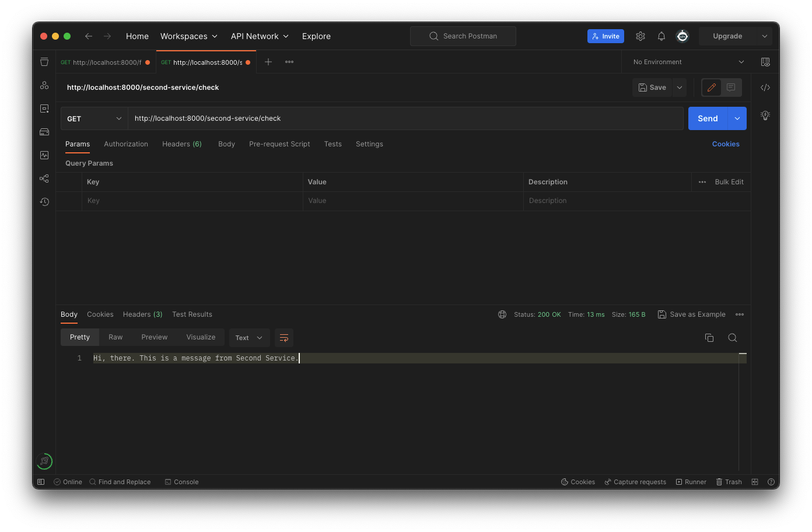Image resolution: width=812 pixels, height=532 pixels.
Task: Click Bulk Edit
Action: click(729, 182)
